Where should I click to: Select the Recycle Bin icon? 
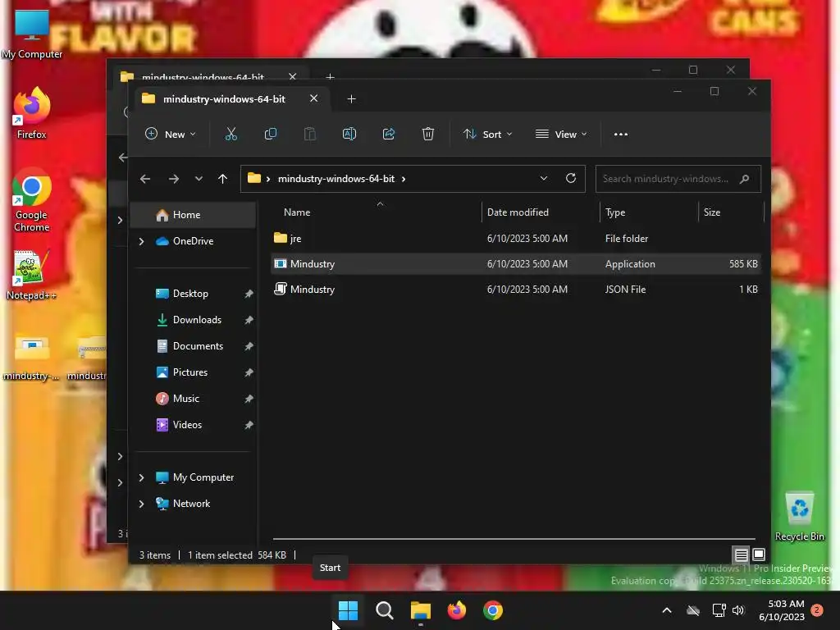click(799, 517)
